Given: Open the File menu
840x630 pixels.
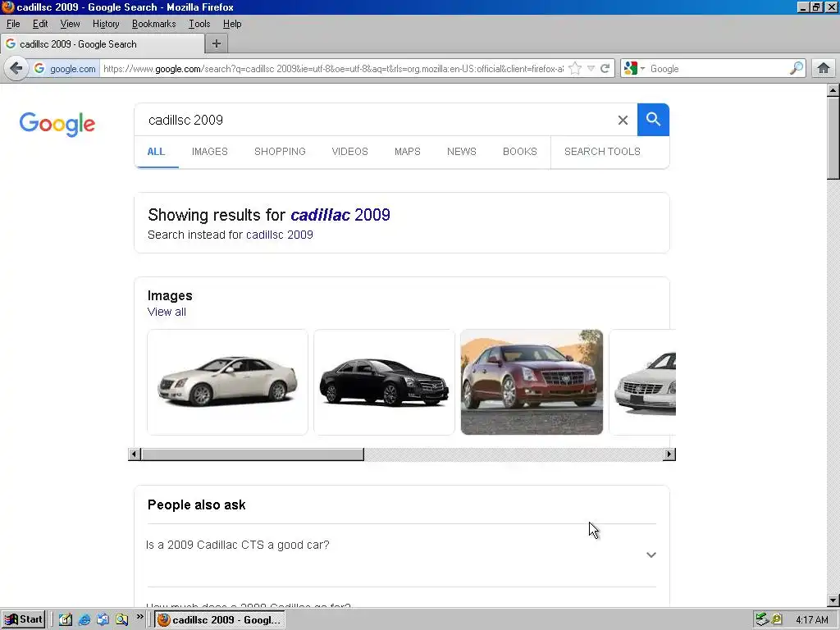Looking at the screenshot, I should point(13,24).
